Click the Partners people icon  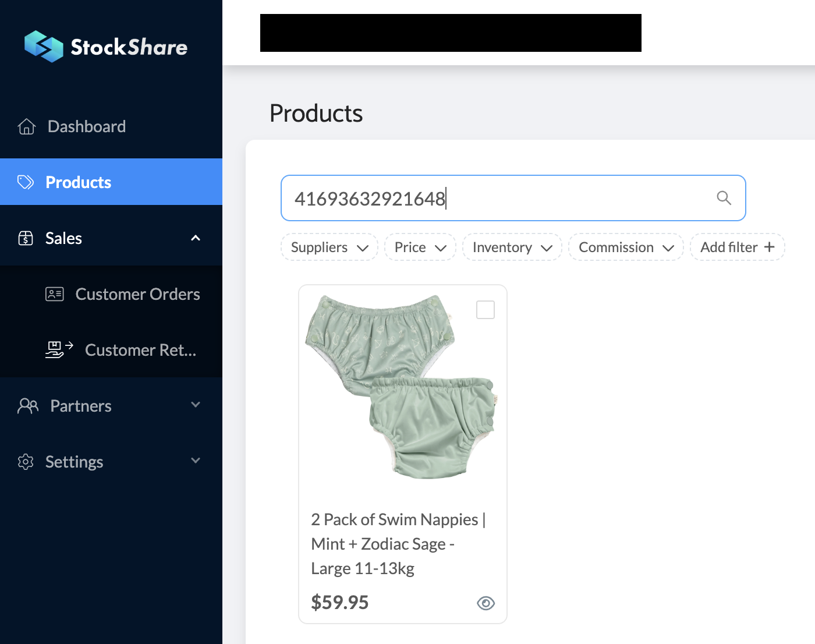(x=28, y=406)
